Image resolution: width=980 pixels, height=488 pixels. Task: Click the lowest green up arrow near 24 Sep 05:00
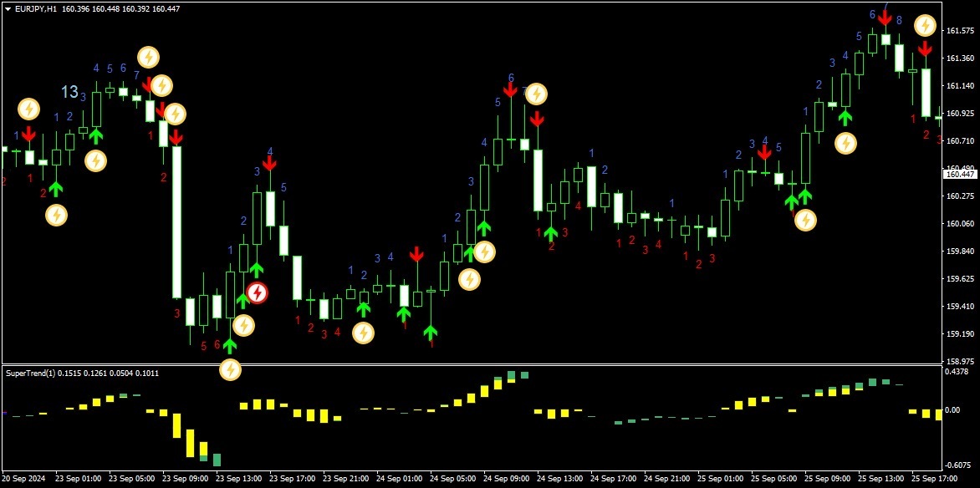(x=430, y=332)
